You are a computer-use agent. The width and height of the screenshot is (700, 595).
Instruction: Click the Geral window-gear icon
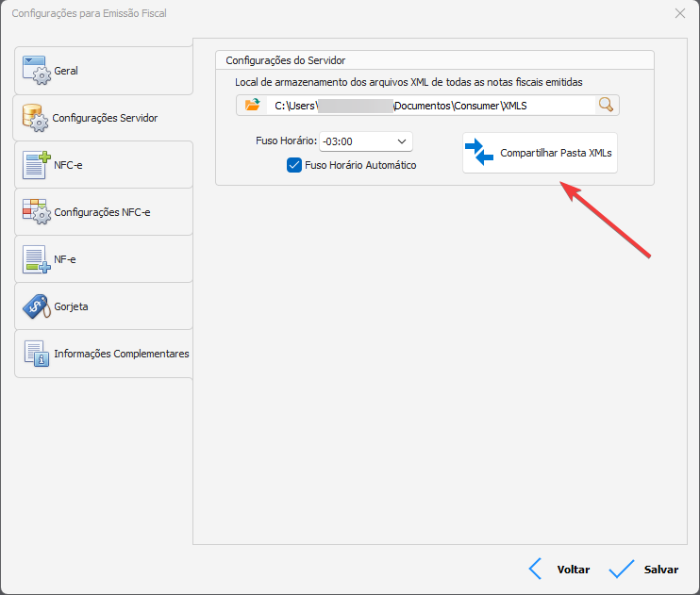(36, 71)
